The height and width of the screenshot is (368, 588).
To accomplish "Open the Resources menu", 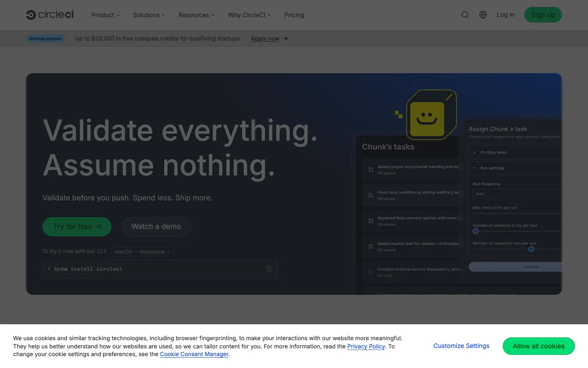I will (196, 15).
